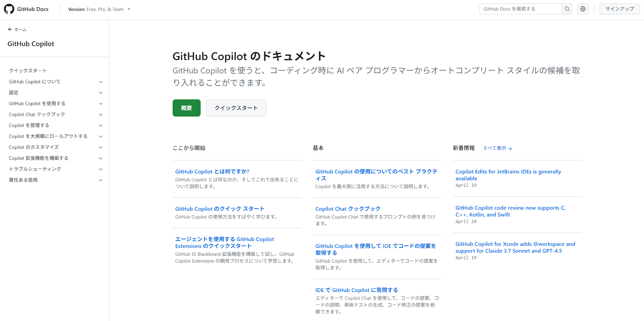Open best practices ベスト プラクティス link
Image resolution: width=644 pixels, height=321 pixels.
point(376,175)
